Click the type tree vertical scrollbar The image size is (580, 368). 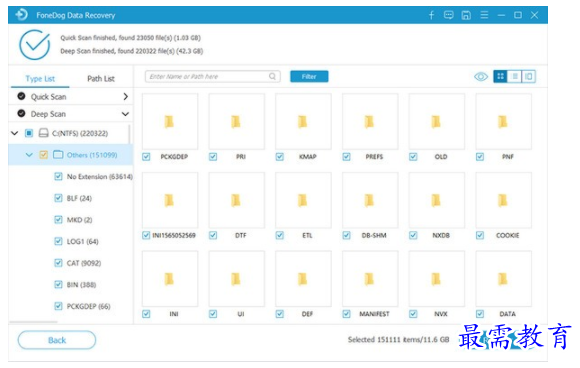coord(129,134)
